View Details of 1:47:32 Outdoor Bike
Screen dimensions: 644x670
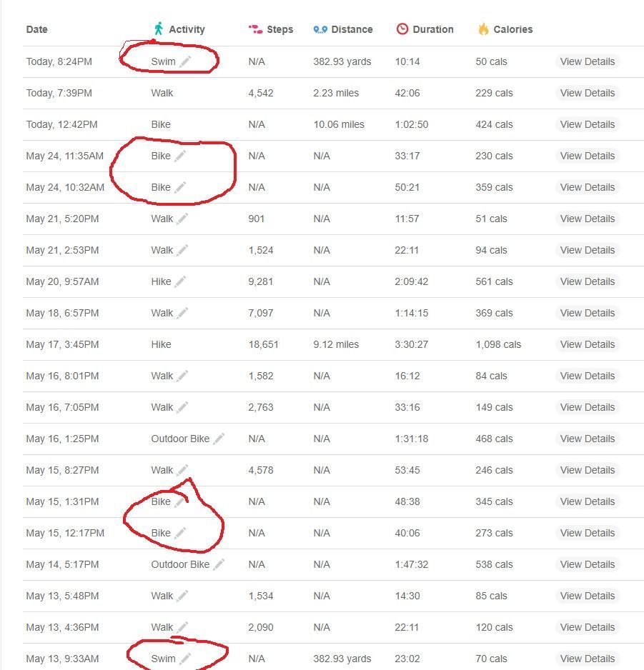(x=587, y=564)
